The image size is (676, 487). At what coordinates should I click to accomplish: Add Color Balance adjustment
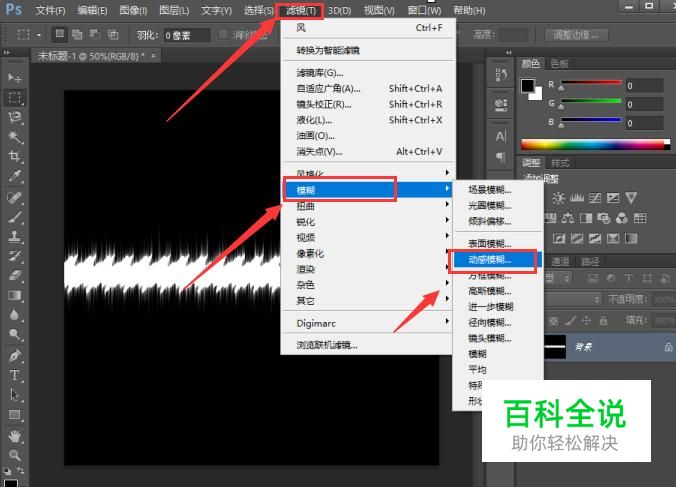(567, 218)
